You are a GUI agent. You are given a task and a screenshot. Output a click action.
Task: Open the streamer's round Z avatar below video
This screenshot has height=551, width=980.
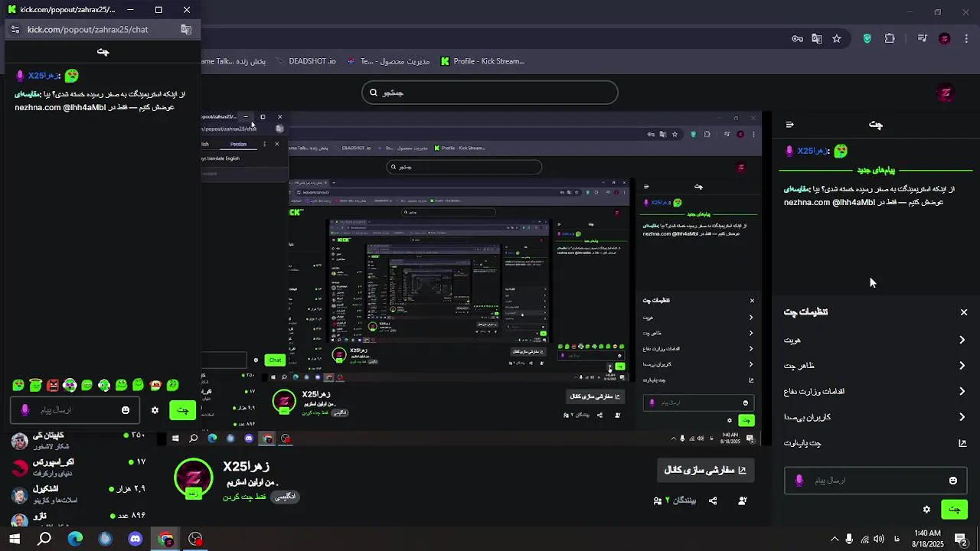194,478
